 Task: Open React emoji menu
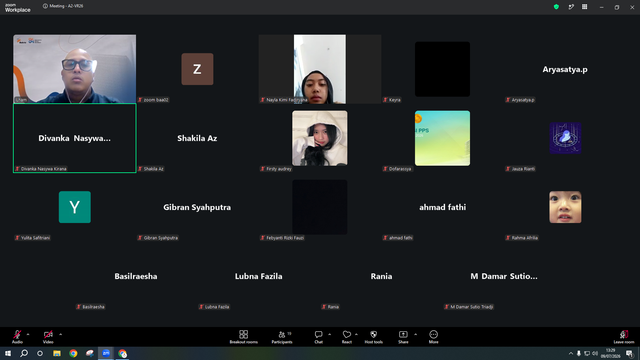coord(347,337)
